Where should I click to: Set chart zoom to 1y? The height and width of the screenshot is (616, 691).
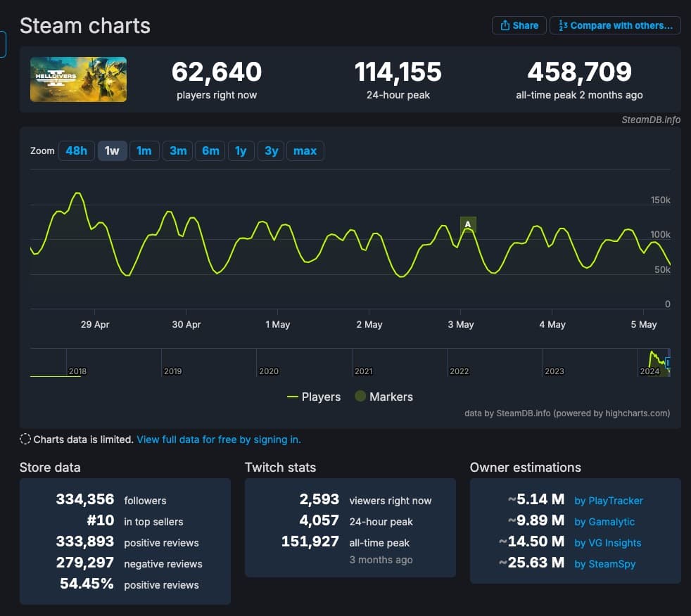[x=241, y=151]
